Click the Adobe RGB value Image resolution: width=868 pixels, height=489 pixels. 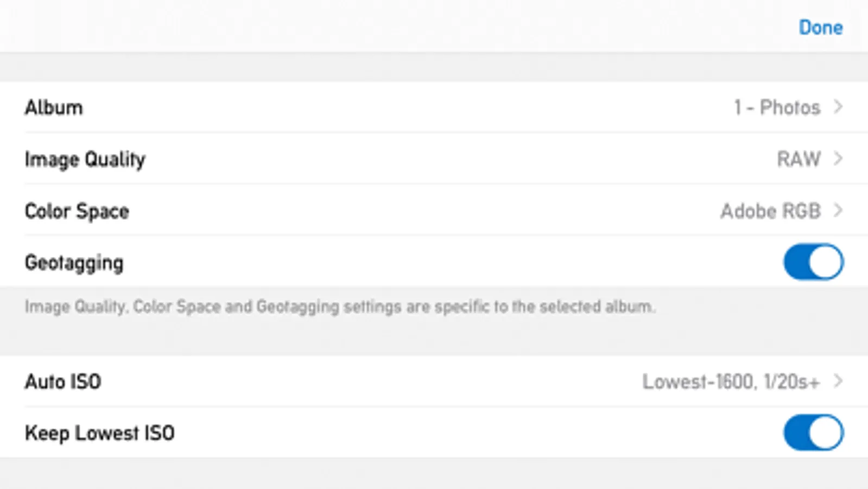(770, 211)
